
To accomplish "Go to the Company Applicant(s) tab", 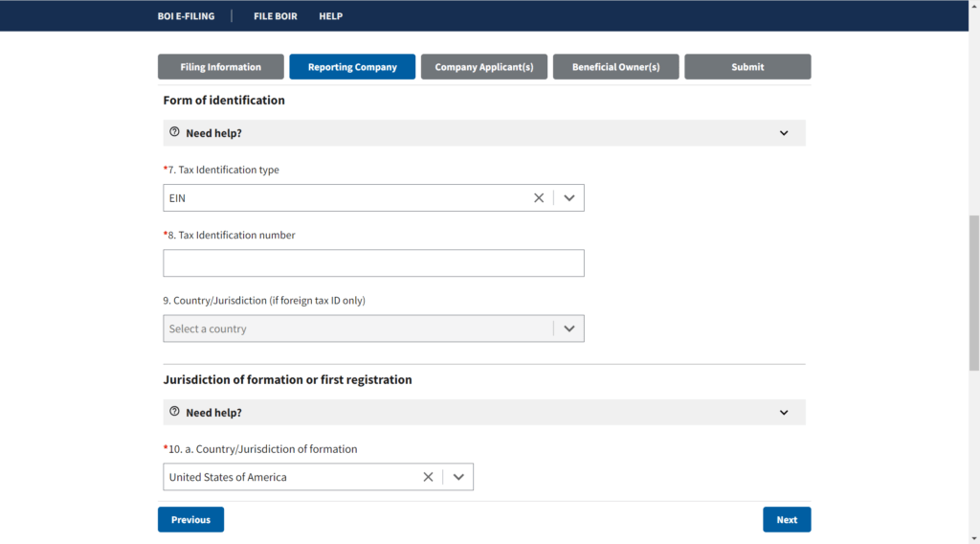I will 484,67.
